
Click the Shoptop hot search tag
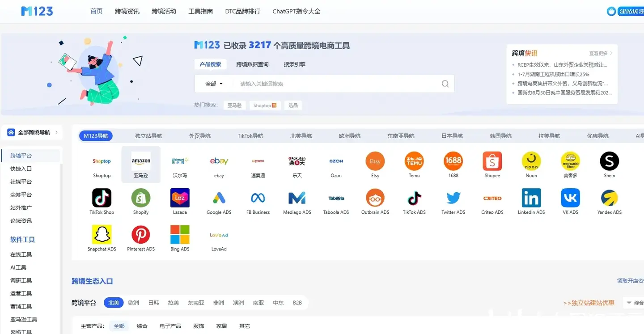click(x=265, y=106)
